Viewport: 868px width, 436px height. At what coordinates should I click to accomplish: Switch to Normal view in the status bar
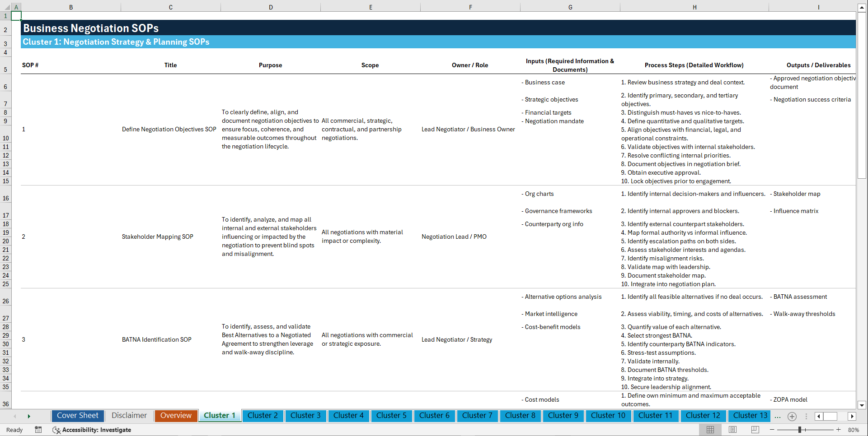tap(710, 430)
